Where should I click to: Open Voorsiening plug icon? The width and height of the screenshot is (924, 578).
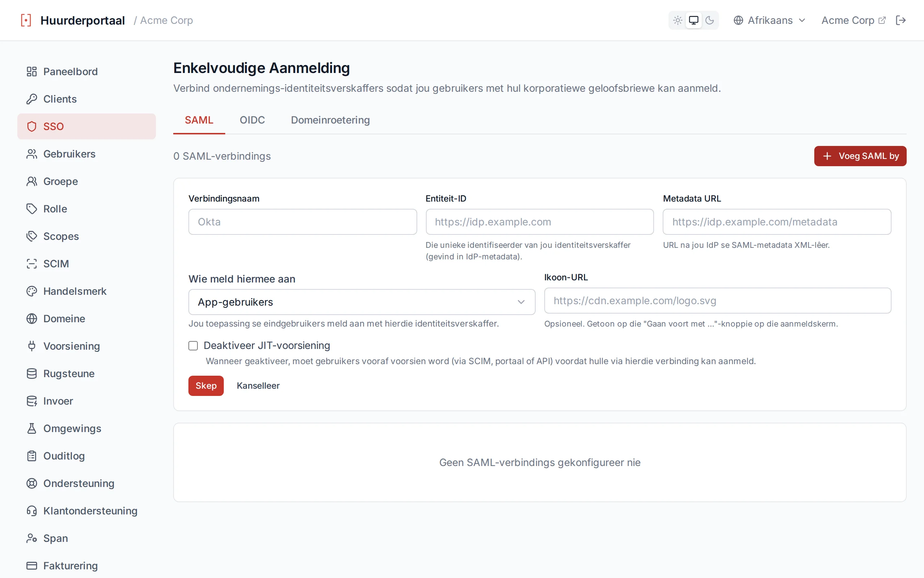point(32,346)
